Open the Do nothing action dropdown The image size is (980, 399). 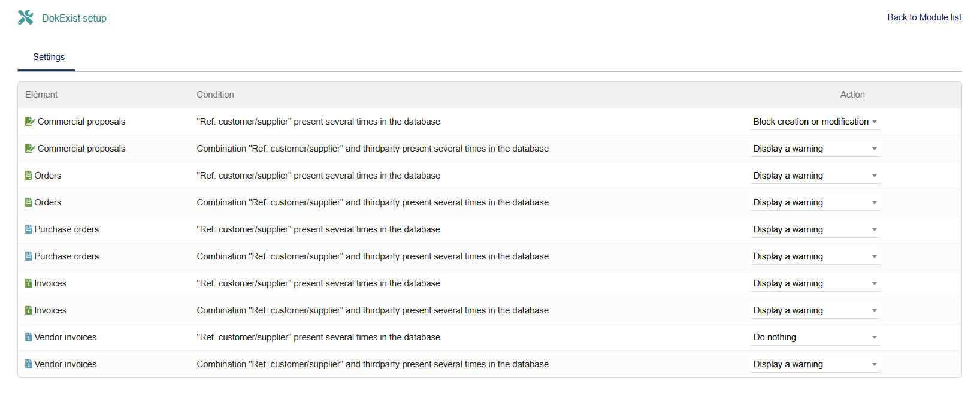coord(815,337)
